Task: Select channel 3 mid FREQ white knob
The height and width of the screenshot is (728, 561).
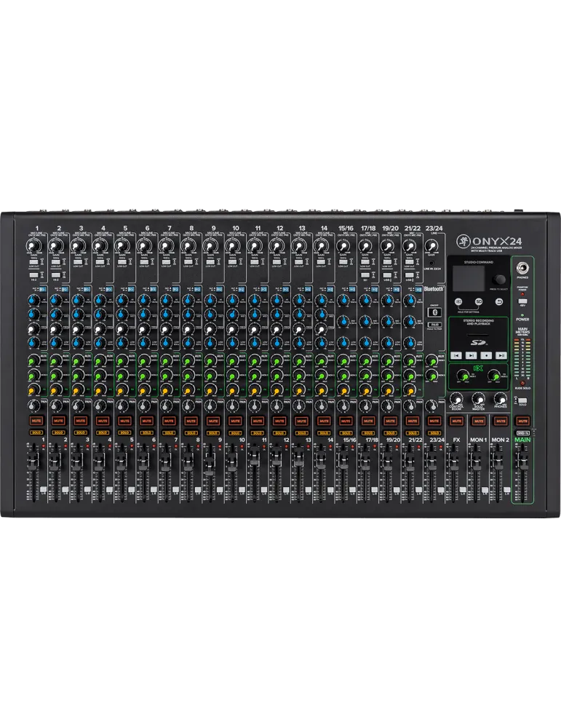Action: click(x=76, y=329)
